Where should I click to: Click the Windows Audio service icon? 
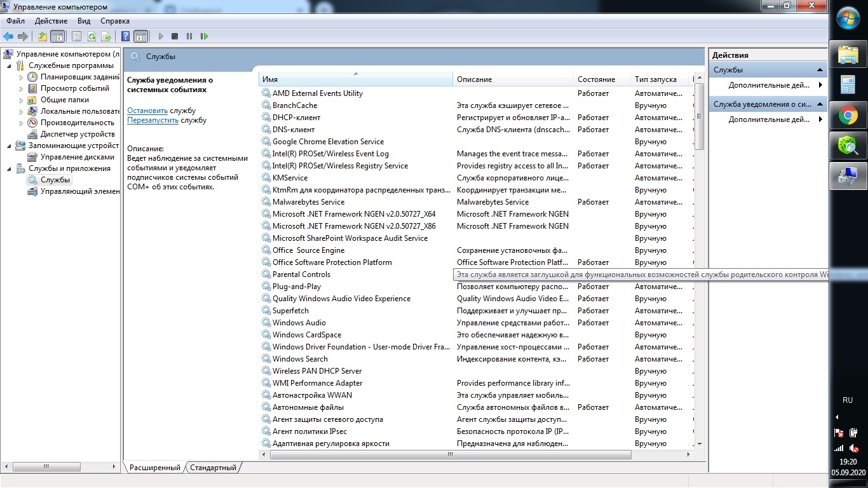pyautogui.click(x=266, y=323)
